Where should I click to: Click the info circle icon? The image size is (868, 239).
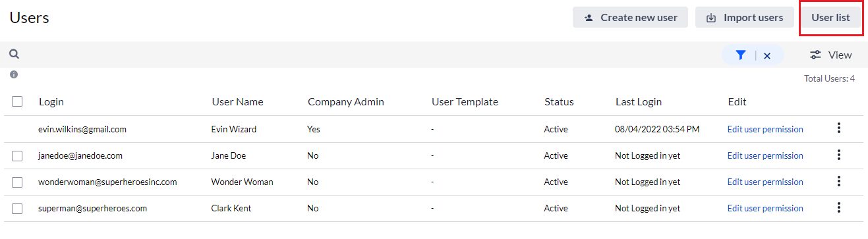coord(14,74)
